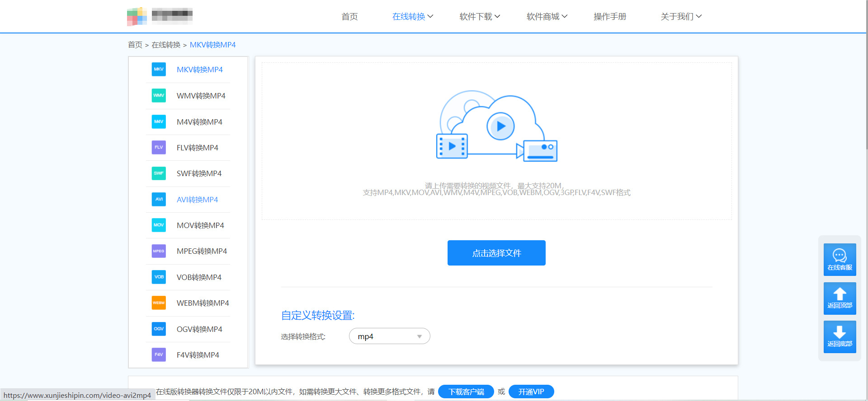868x401 pixels.
Task: Select OGV转换MP4 in sidebar
Action: pyautogui.click(x=199, y=329)
